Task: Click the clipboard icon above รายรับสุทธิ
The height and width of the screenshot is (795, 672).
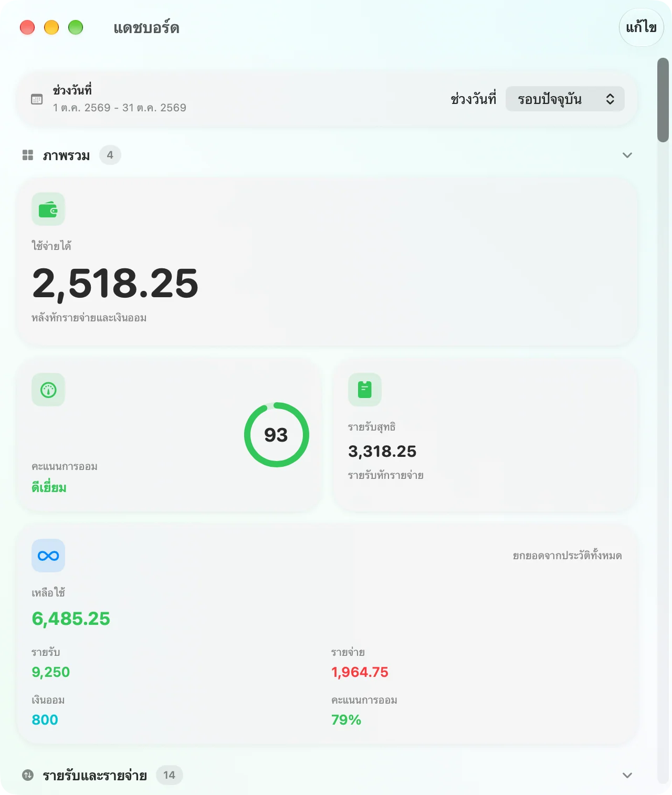Action: click(365, 390)
